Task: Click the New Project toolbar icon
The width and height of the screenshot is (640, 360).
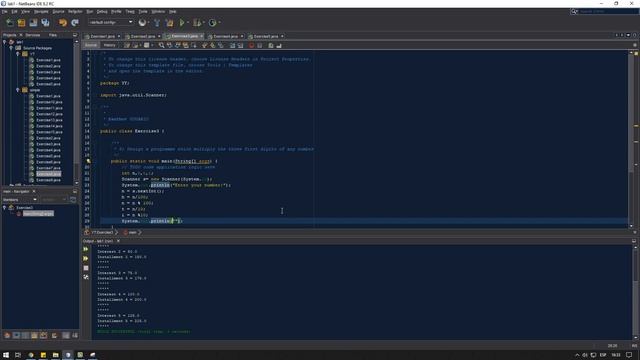Action: 21,22
